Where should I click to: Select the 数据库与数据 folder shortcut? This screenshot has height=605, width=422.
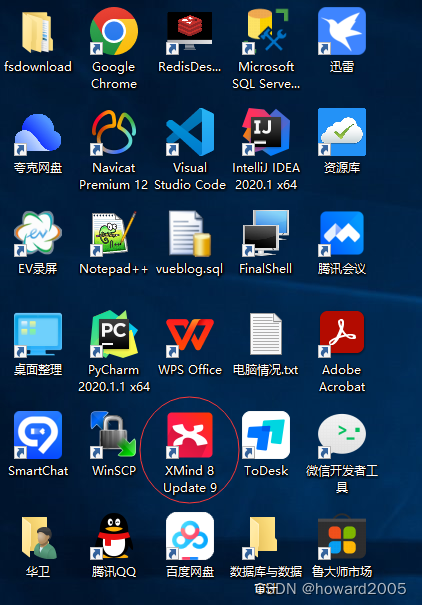tap(262, 537)
